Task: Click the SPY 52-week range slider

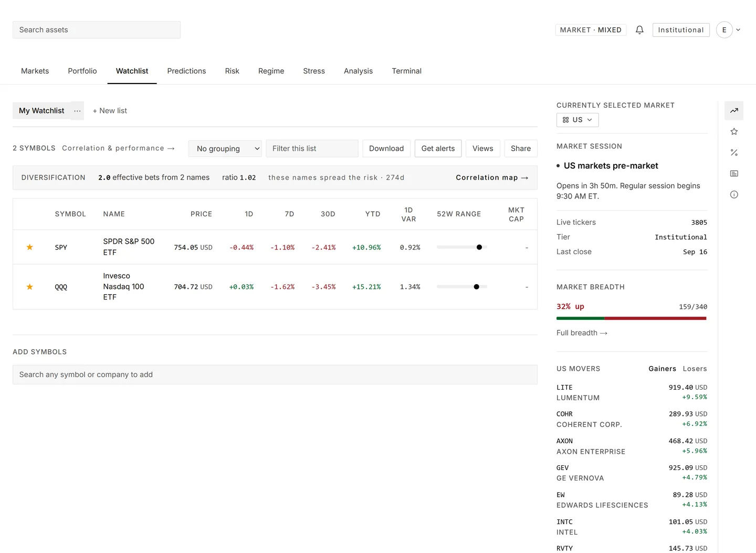Action: click(462, 247)
